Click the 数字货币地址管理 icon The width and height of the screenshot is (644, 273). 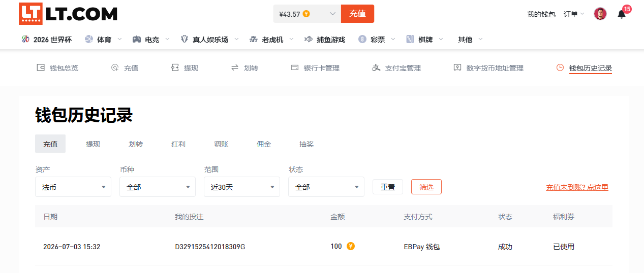[x=457, y=67]
